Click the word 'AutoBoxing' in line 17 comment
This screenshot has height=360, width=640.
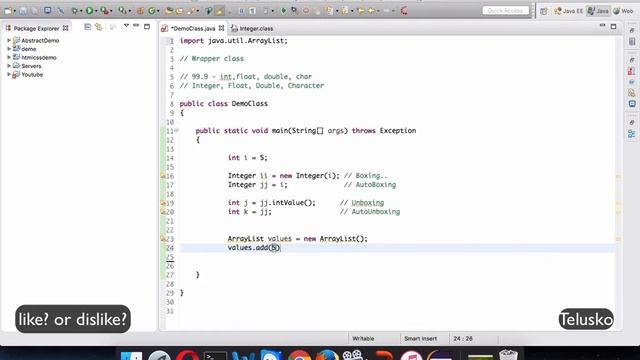376,185
